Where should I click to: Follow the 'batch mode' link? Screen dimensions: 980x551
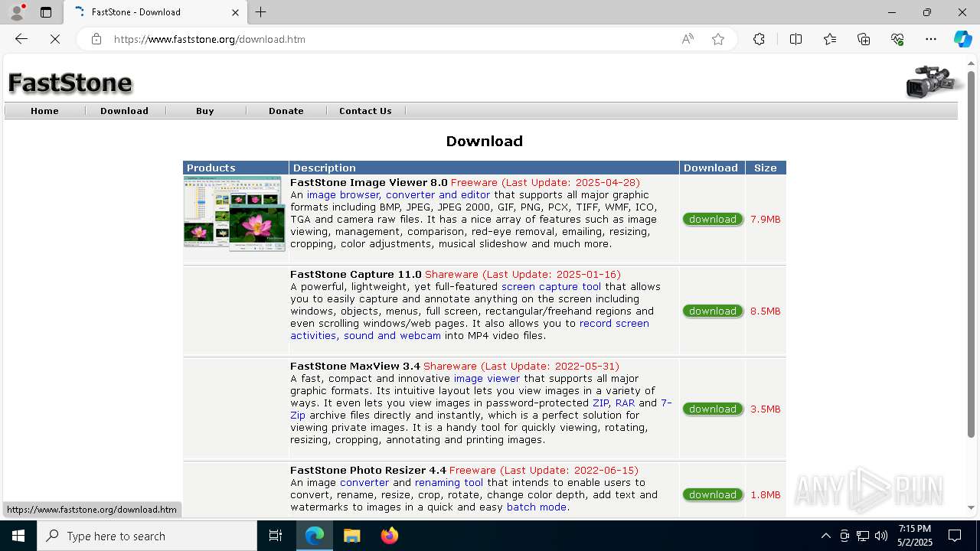pyautogui.click(x=537, y=507)
